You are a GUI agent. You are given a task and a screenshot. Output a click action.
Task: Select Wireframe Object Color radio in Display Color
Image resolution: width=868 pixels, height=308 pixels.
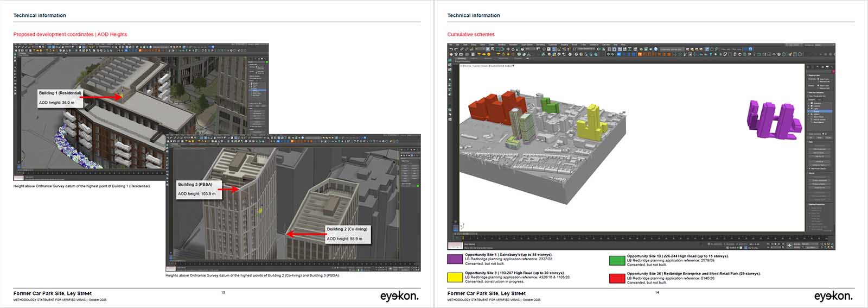pyautogui.click(x=819, y=79)
